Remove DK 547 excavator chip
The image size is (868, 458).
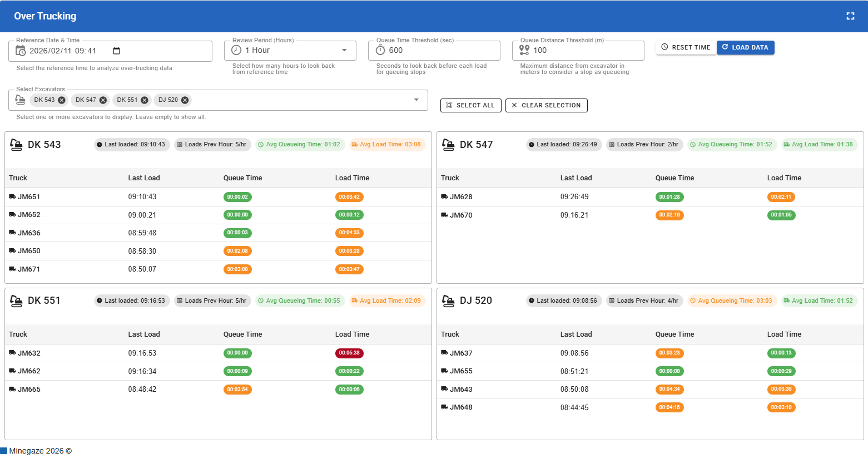coord(103,100)
